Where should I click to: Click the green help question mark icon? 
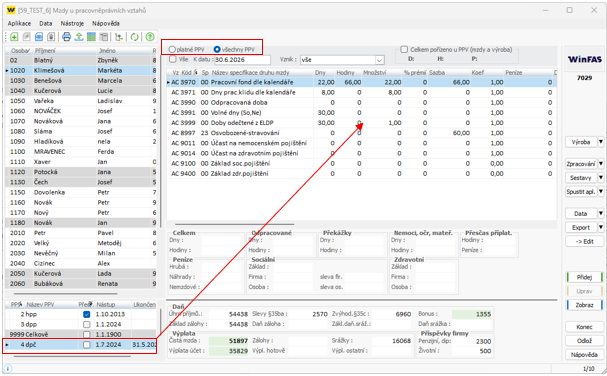point(150,37)
